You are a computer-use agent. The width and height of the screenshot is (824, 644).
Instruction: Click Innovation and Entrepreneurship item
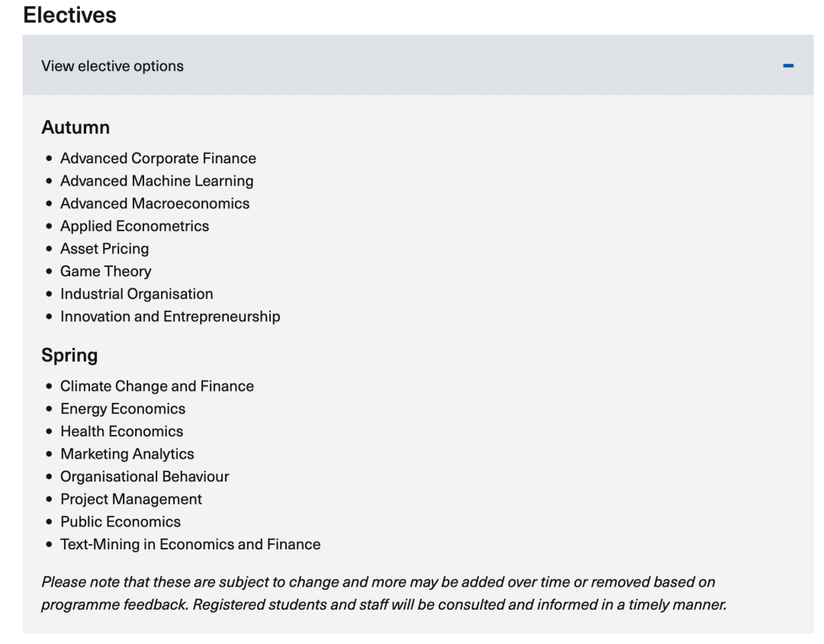[x=170, y=317]
